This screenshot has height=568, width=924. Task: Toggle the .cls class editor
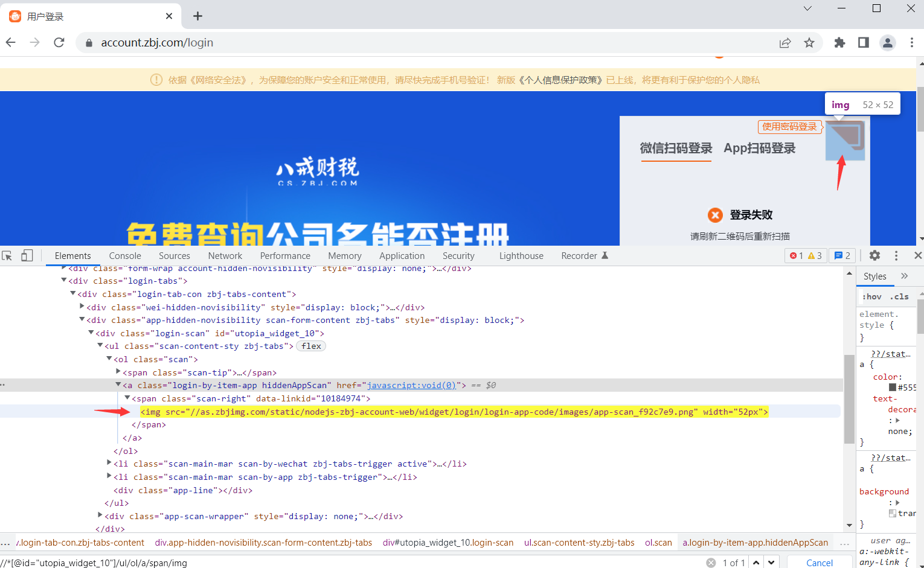[x=899, y=296]
